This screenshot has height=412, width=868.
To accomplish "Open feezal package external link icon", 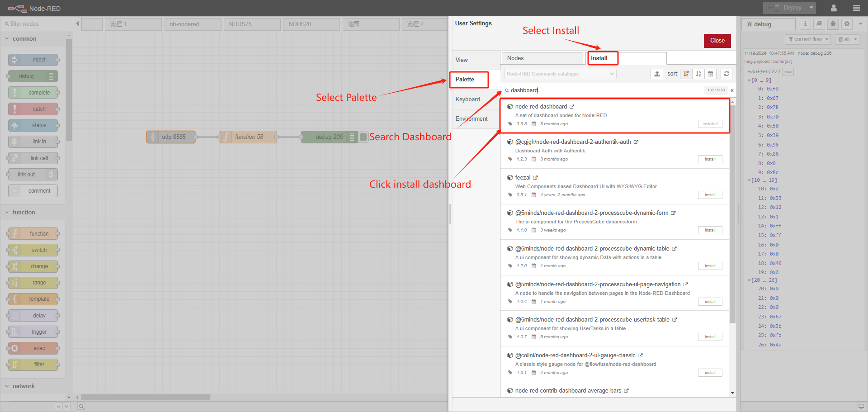I will point(536,178).
